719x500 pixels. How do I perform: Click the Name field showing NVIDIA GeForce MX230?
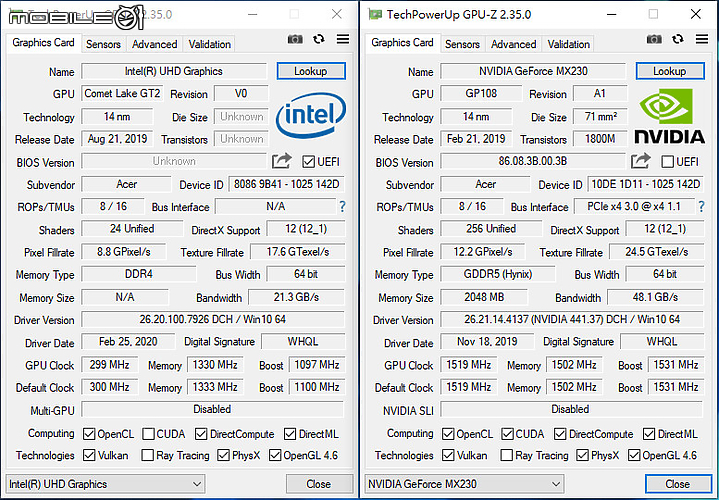(x=533, y=71)
